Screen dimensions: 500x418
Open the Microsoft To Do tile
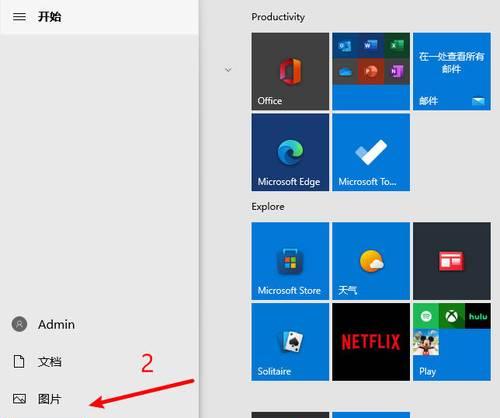point(371,152)
